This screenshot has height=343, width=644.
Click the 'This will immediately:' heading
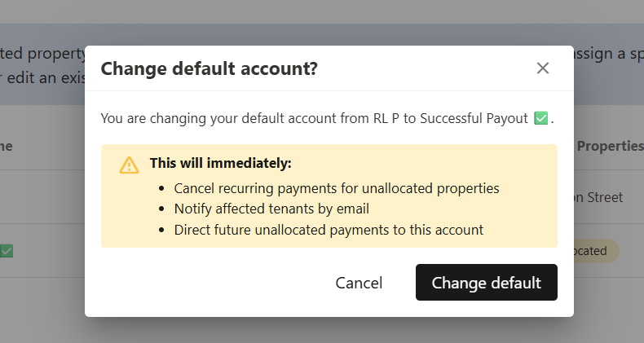(220, 163)
